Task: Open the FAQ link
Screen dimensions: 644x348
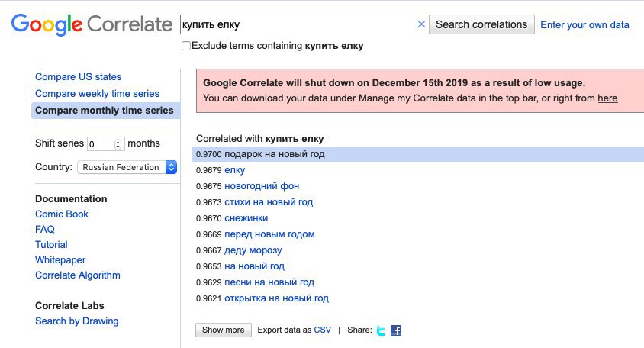Action: point(45,229)
